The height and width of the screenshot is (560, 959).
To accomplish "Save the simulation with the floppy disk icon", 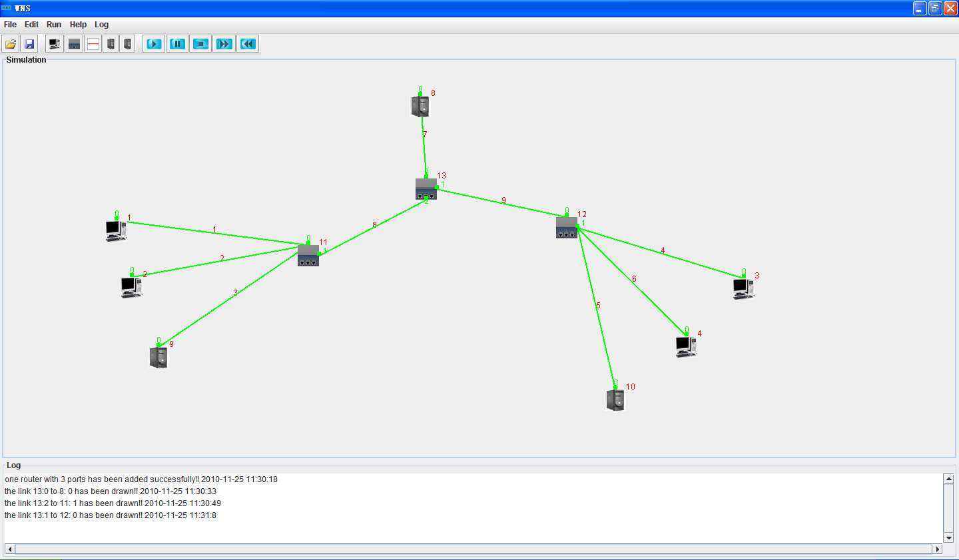I will click(29, 44).
